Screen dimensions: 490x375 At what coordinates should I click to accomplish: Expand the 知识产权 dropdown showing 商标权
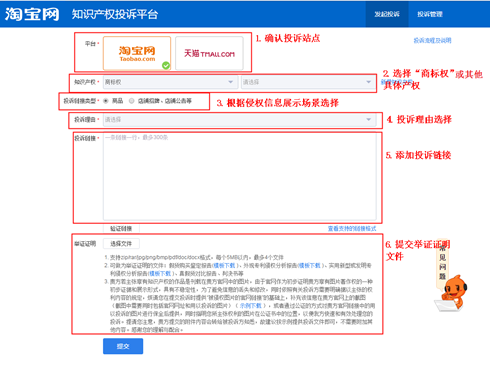point(170,82)
